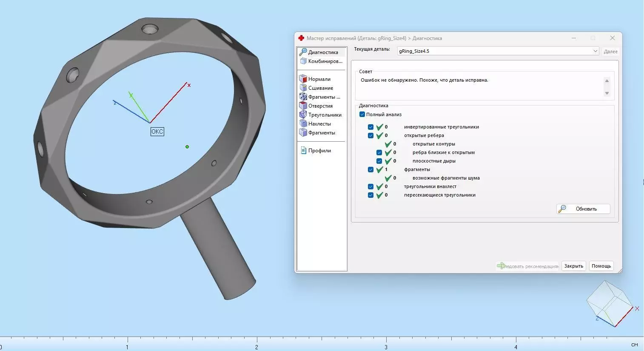
Task: Select the Нахлесты fix step
Action: click(316, 124)
